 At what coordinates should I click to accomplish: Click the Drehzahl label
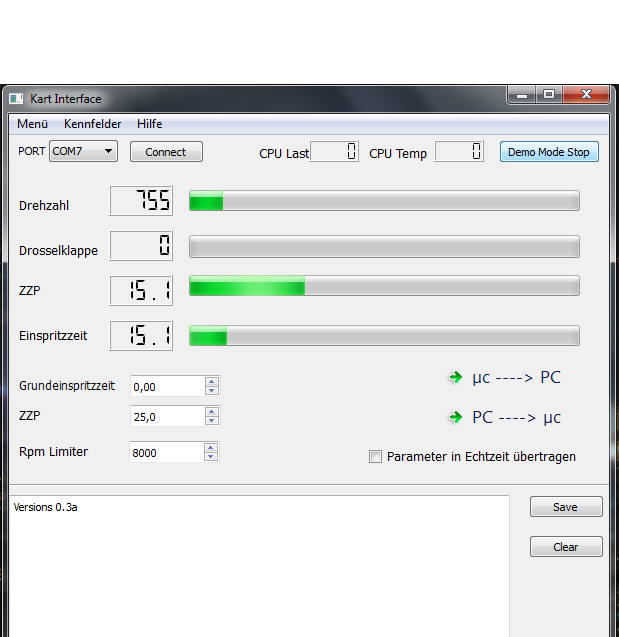click(x=44, y=206)
